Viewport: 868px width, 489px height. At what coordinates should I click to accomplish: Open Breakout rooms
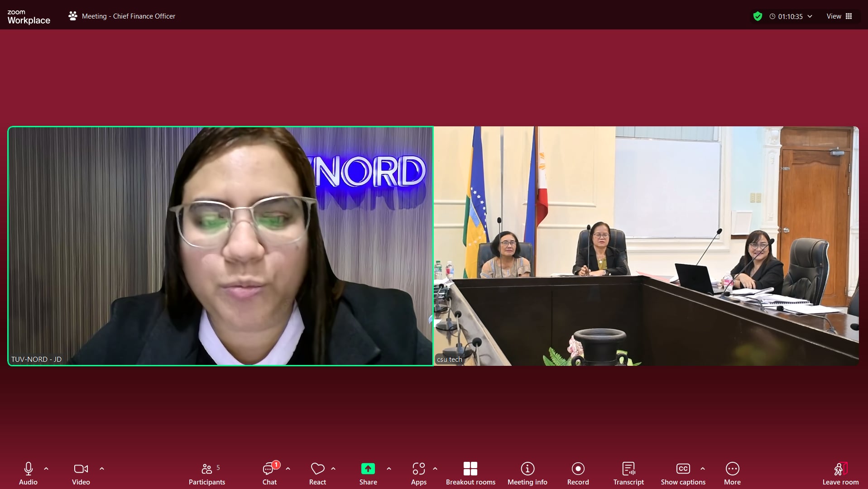tap(470, 473)
